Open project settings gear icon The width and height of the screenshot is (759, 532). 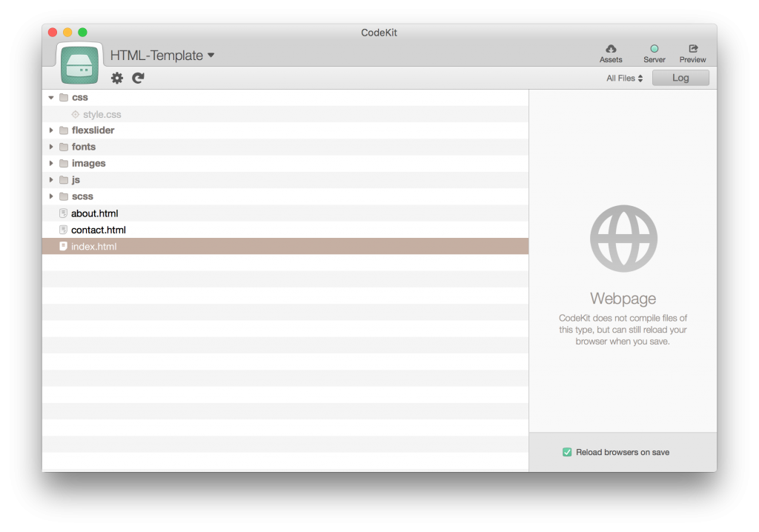(117, 78)
